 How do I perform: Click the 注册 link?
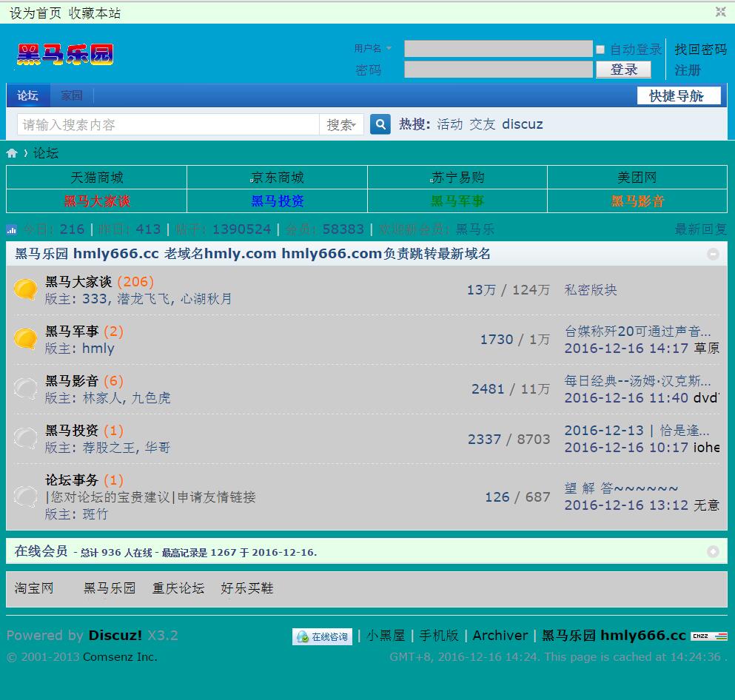(x=688, y=70)
